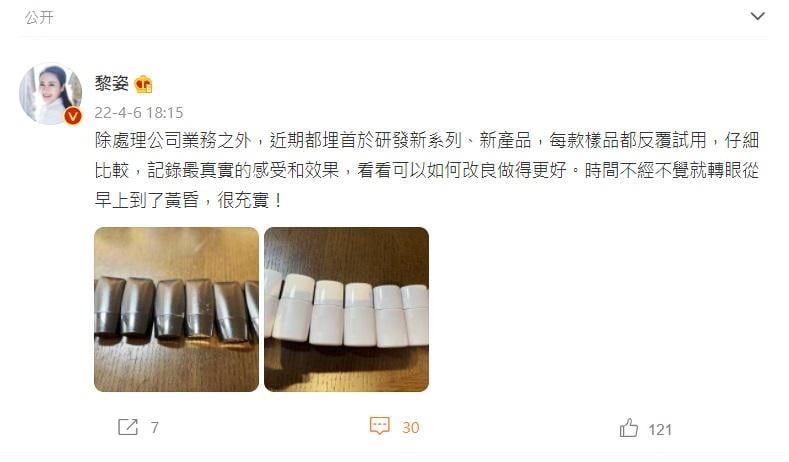The height and width of the screenshot is (462, 789).
Task: Open 黎姿's profile avatar
Action: (x=50, y=94)
